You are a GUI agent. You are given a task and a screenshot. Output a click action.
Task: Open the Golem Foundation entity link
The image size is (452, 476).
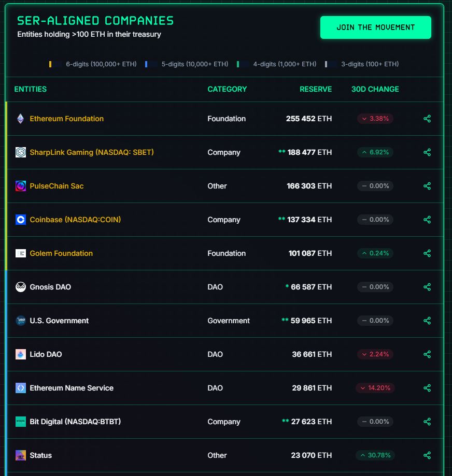[x=61, y=253]
